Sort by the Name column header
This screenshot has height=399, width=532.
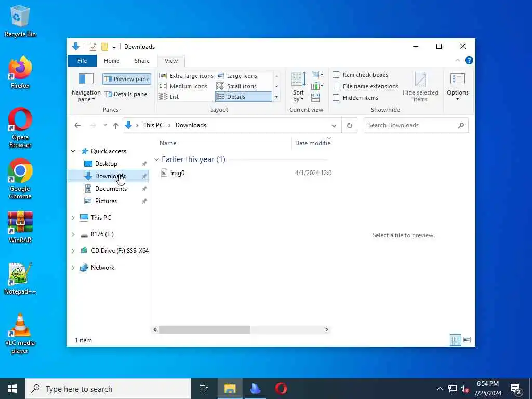click(x=224, y=143)
